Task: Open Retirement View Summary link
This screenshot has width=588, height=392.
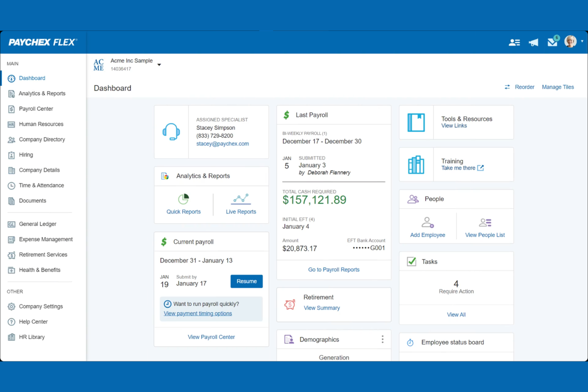Action: click(x=322, y=308)
